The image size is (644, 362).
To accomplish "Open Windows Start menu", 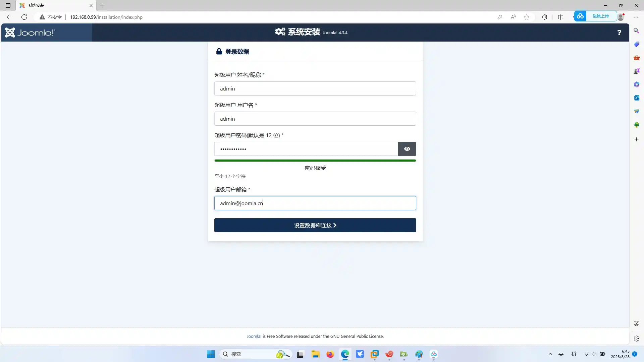I will pos(211,354).
